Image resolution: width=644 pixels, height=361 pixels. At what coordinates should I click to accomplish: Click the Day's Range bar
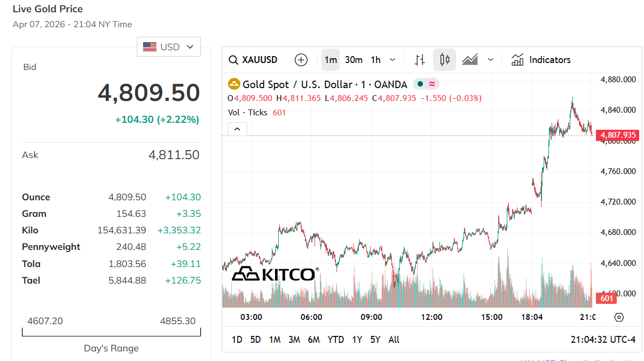[111, 333]
